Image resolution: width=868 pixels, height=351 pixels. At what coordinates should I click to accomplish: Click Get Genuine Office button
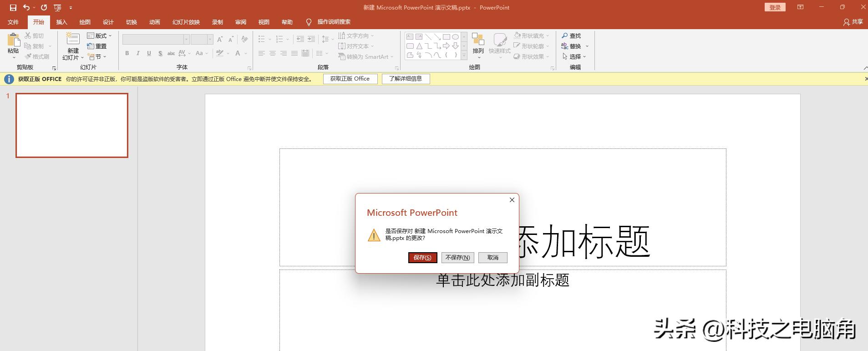pos(350,79)
